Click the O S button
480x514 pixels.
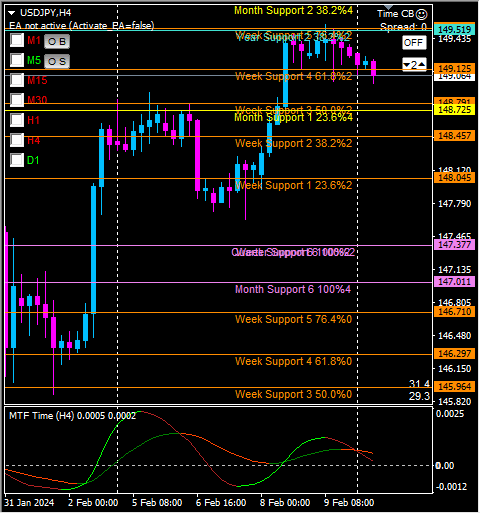click(x=57, y=61)
